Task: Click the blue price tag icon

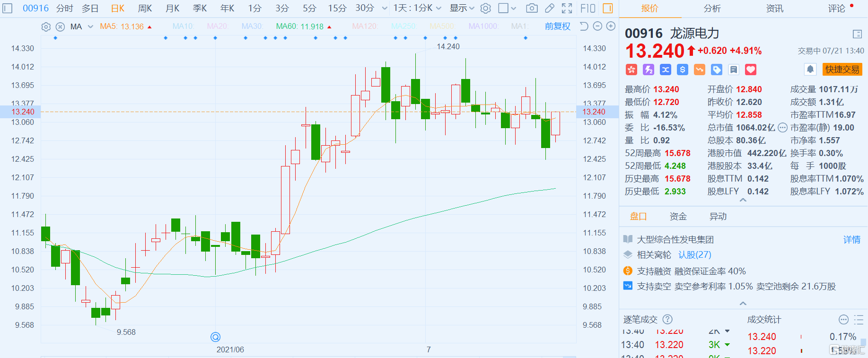Action: click(x=717, y=70)
